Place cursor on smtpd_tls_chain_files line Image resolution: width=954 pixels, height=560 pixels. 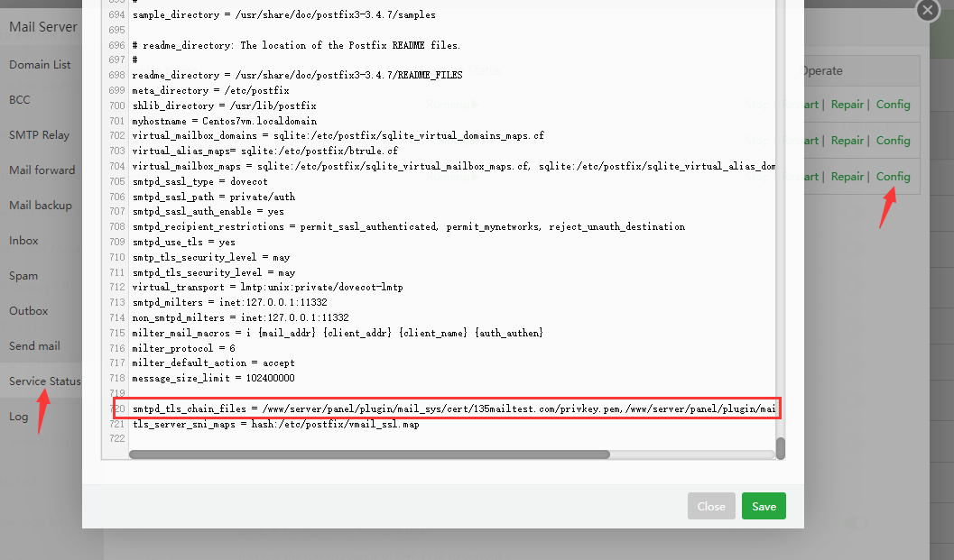pyautogui.click(x=454, y=409)
